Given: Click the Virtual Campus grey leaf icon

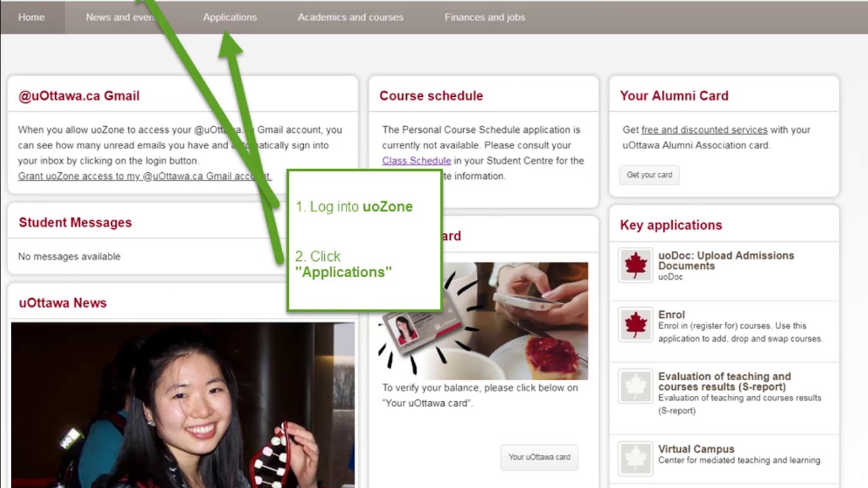Looking at the screenshot, I should coord(635,458).
